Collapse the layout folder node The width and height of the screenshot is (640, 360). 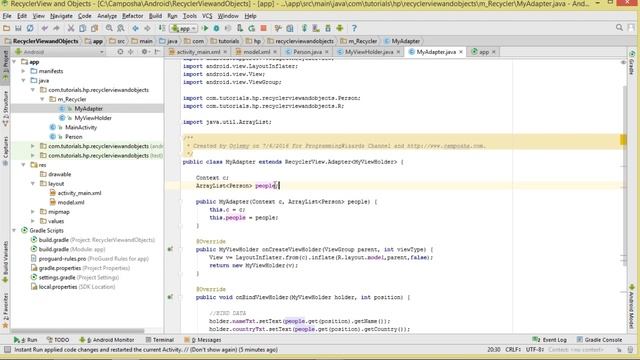[33, 184]
